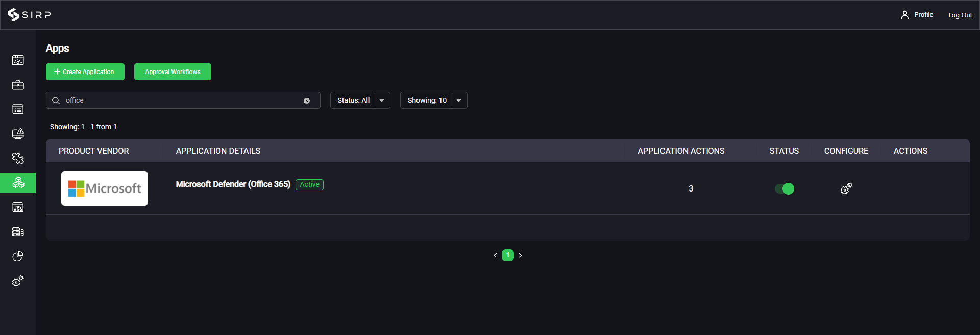Go to previous page arrow
This screenshot has height=335, width=980.
pos(495,255)
